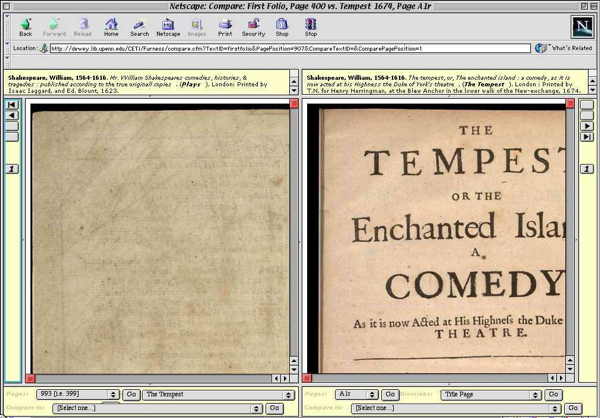Reload the page via Reload icon

83,27
